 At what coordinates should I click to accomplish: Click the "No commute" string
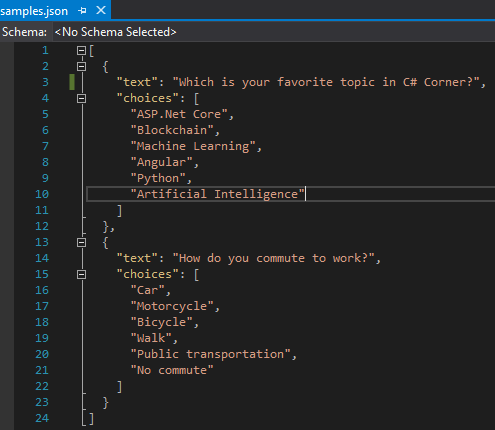pyautogui.click(x=172, y=370)
